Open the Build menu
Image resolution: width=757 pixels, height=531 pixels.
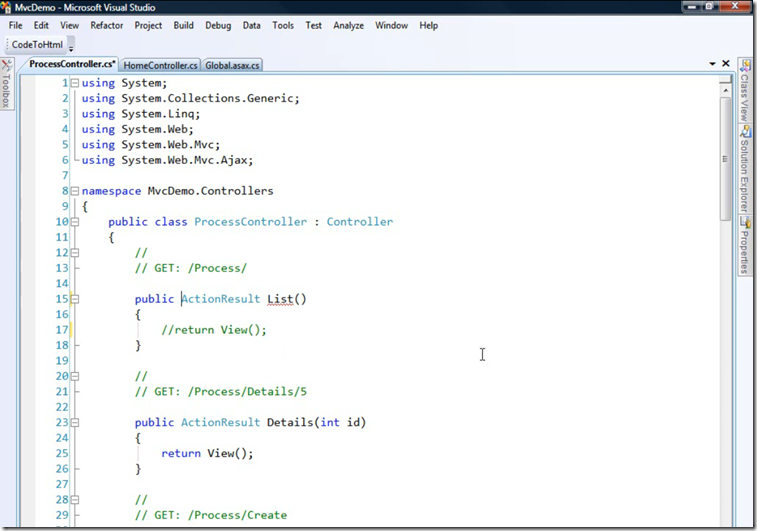pos(183,26)
